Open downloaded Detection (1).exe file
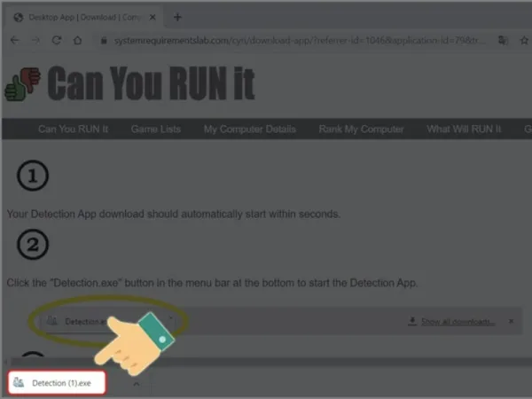 tap(57, 383)
